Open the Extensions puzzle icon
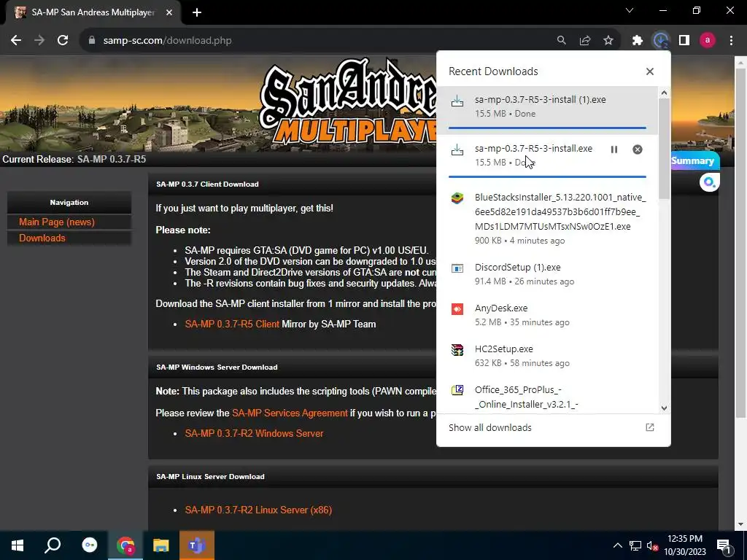The width and height of the screenshot is (747, 560). (638, 41)
